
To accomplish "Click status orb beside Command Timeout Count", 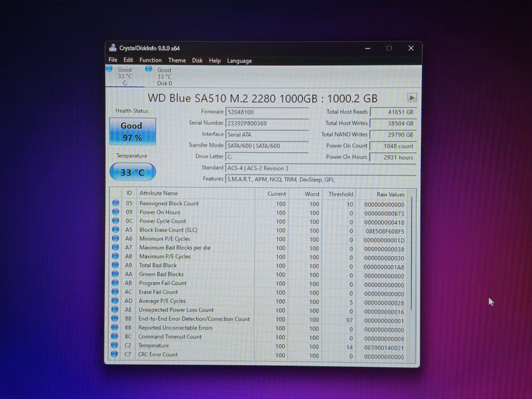I will (x=115, y=336).
